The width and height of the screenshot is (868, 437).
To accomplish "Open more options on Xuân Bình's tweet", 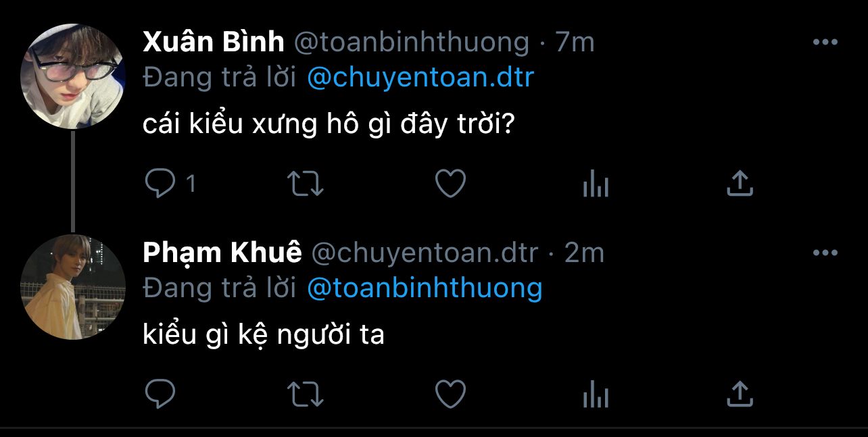I will [825, 43].
